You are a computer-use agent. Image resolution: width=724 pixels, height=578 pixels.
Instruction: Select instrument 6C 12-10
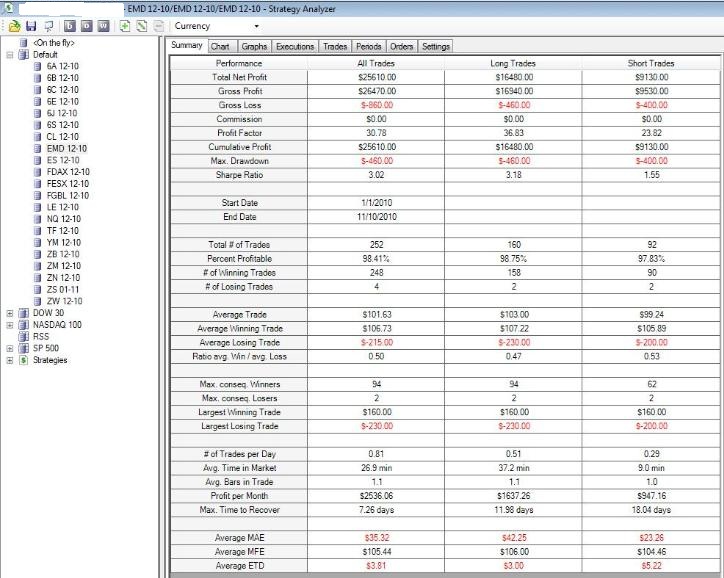pos(63,90)
